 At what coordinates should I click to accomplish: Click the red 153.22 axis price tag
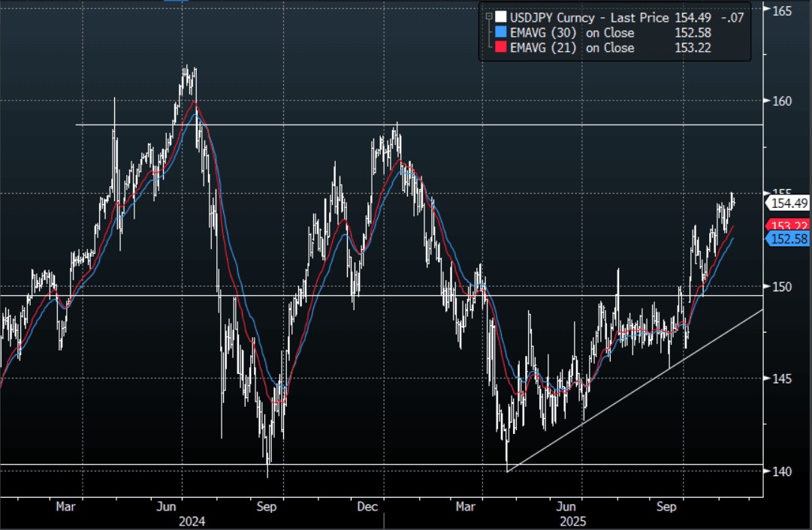tap(788, 225)
